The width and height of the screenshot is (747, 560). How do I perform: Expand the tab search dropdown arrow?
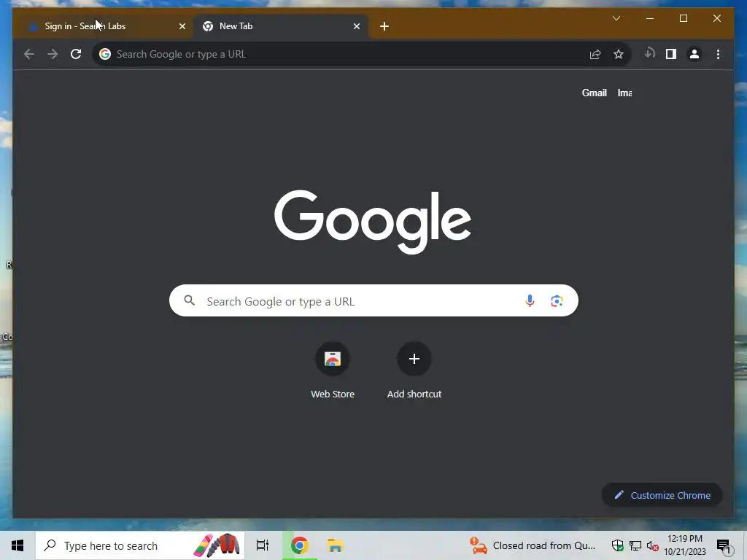[x=616, y=18]
